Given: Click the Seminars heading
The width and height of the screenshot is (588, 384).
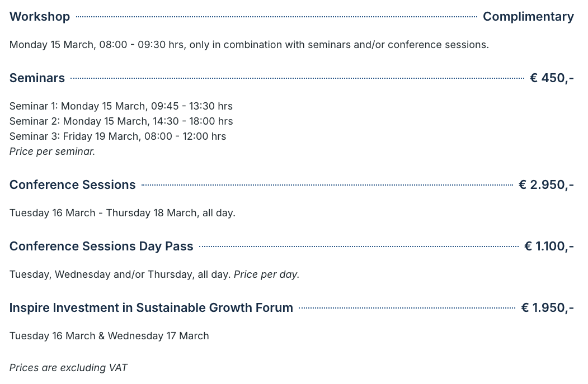Looking at the screenshot, I should click(37, 78).
